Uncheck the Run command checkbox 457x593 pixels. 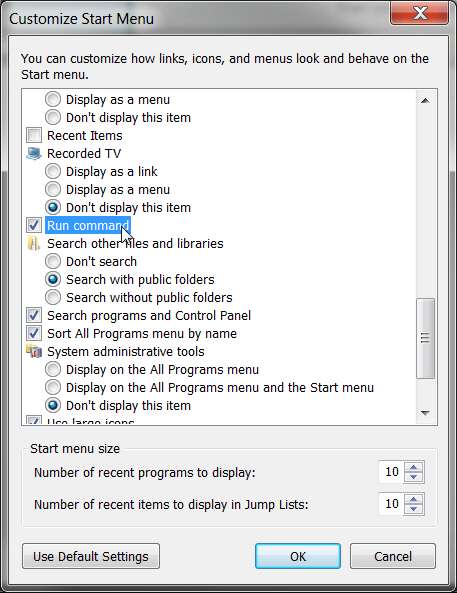tap(34, 225)
